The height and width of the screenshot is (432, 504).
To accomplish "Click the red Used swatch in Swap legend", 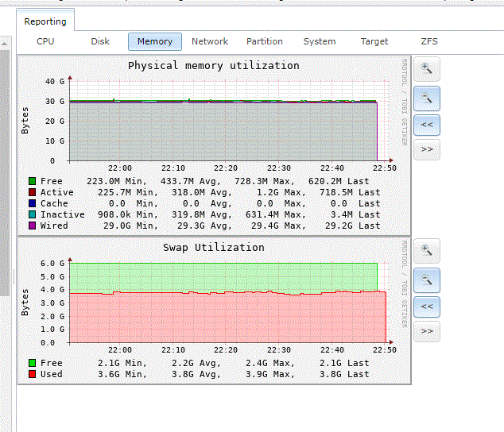I will click(x=32, y=374).
